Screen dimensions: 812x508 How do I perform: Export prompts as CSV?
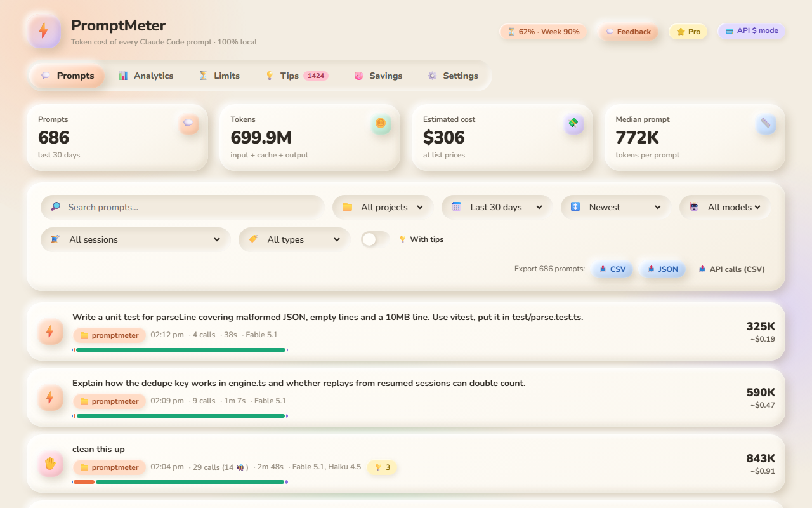click(x=613, y=269)
